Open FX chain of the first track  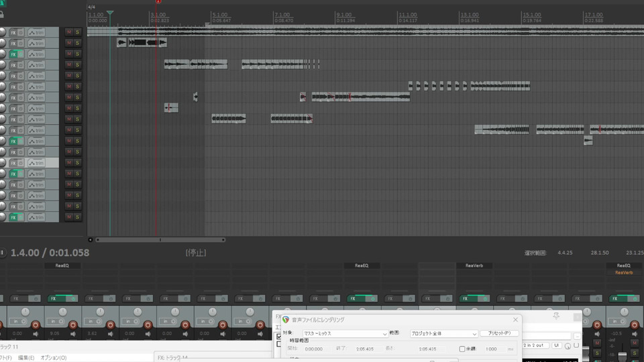tap(13, 32)
